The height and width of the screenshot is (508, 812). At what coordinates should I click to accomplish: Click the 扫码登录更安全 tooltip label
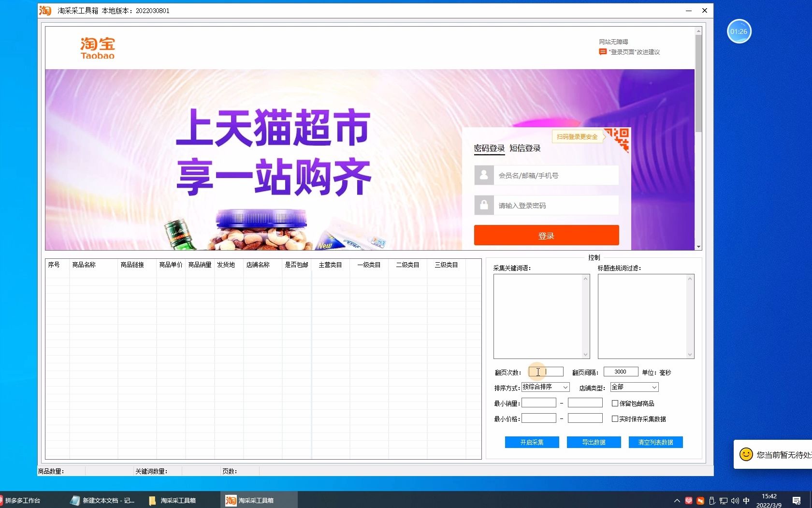click(x=577, y=136)
